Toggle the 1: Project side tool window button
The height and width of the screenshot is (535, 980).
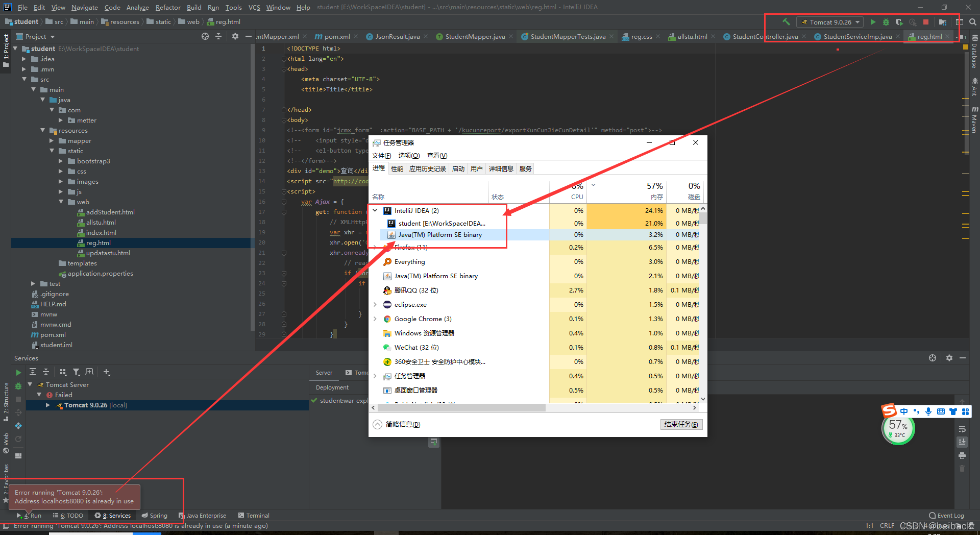(x=6, y=51)
